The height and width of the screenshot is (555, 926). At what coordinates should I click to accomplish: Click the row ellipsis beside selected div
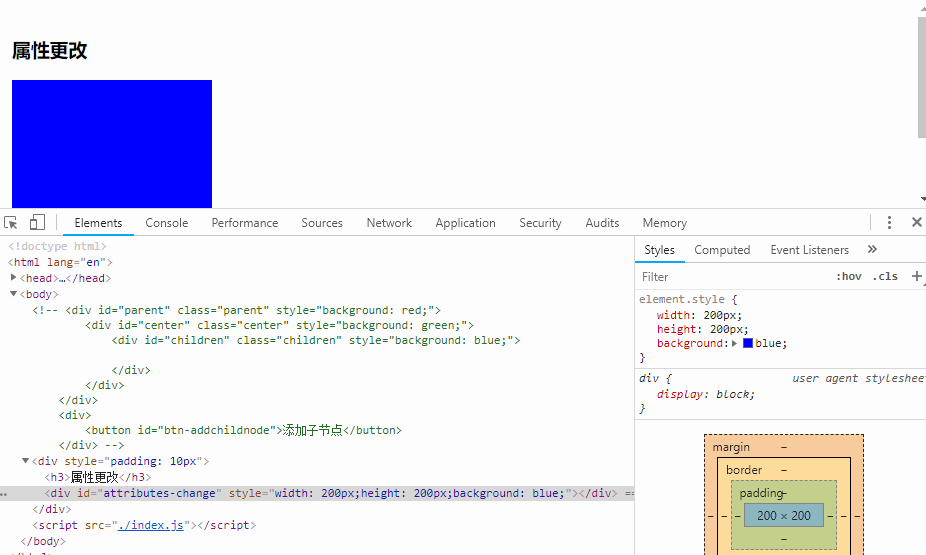point(4,494)
